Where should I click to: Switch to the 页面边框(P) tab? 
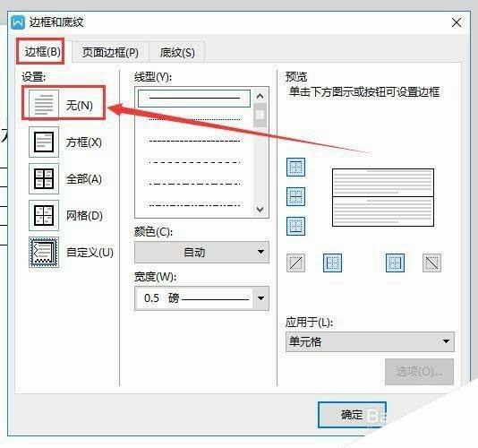tap(110, 53)
